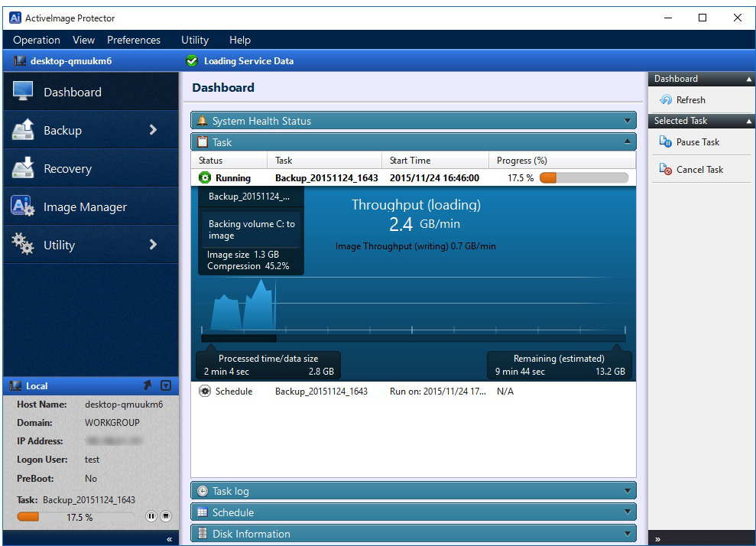
Task: Open Image Manager from its Ai icon
Action: click(x=23, y=206)
